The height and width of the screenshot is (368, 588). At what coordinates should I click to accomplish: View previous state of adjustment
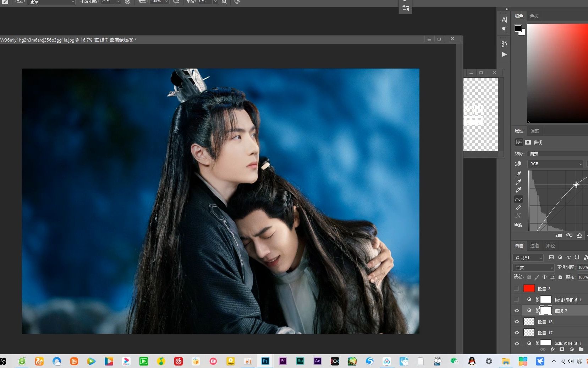[569, 236]
